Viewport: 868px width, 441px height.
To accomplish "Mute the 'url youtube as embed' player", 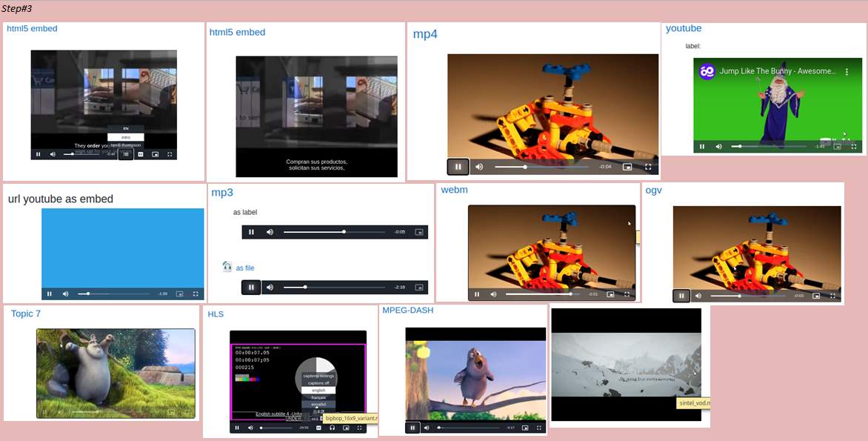I will [65, 294].
